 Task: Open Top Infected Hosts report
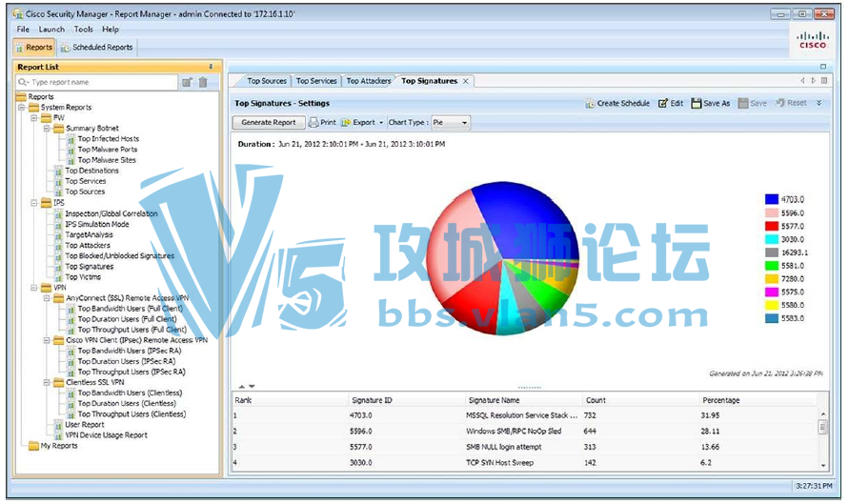point(109,139)
